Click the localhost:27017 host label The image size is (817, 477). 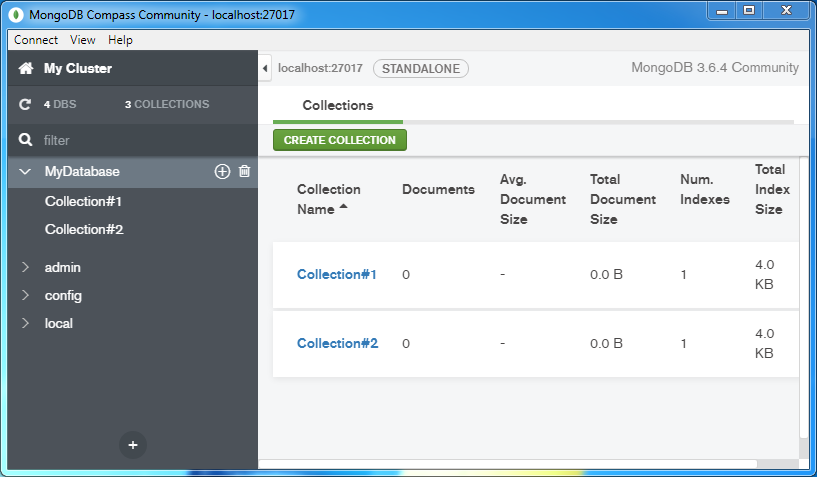(x=320, y=68)
